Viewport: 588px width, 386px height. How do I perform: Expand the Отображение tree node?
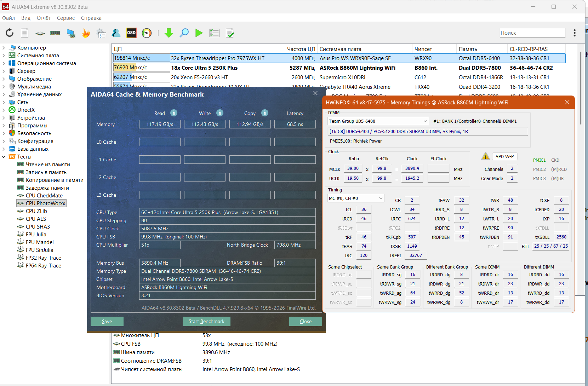[4, 79]
